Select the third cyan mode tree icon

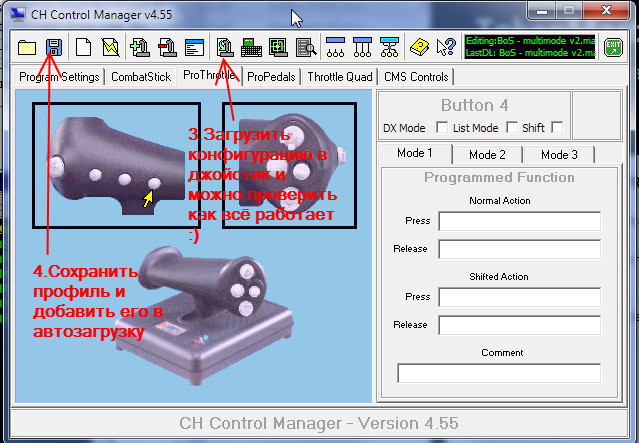389,47
